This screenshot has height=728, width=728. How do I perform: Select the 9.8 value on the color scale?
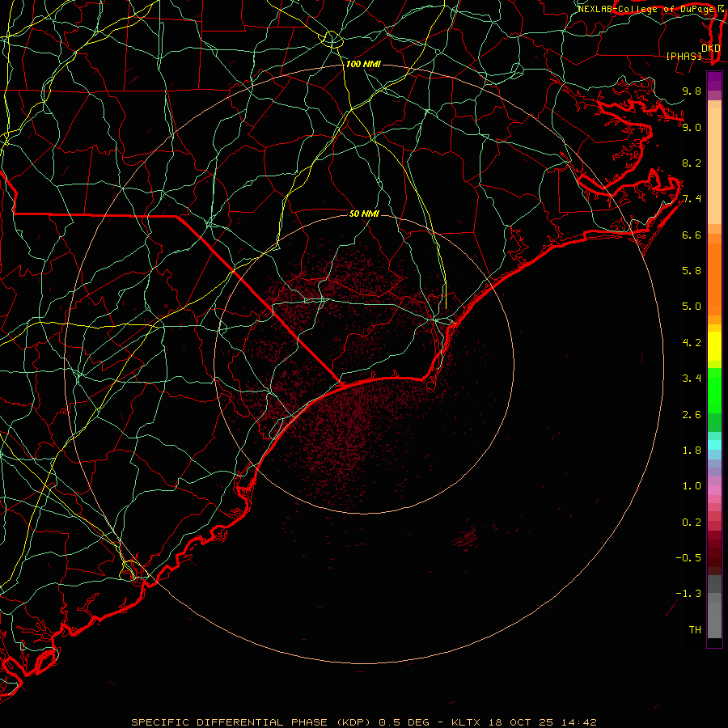[692, 91]
